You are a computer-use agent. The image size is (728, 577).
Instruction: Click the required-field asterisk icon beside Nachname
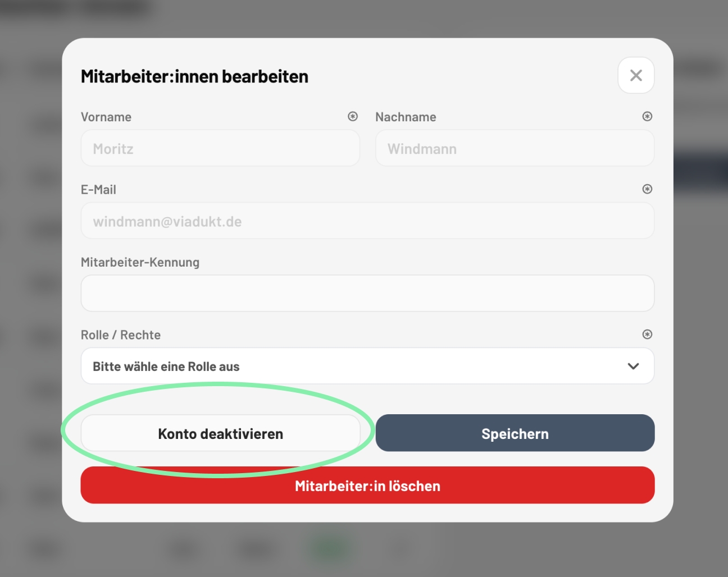tap(647, 116)
